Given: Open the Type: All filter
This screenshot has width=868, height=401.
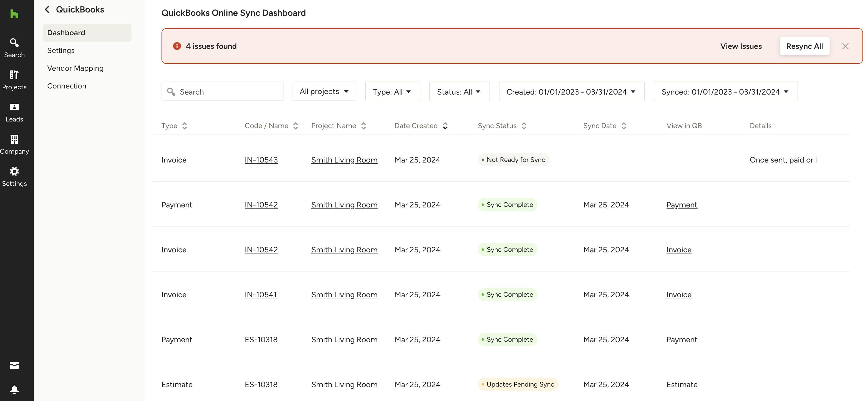Looking at the screenshot, I should 393,91.
